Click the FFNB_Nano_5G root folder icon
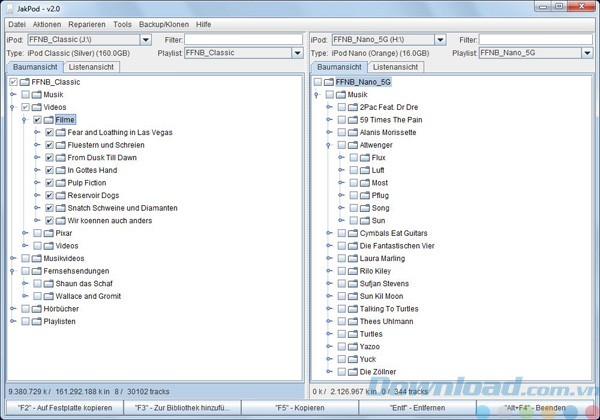Image resolution: width=600 pixels, height=420 pixels. [x=327, y=82]
